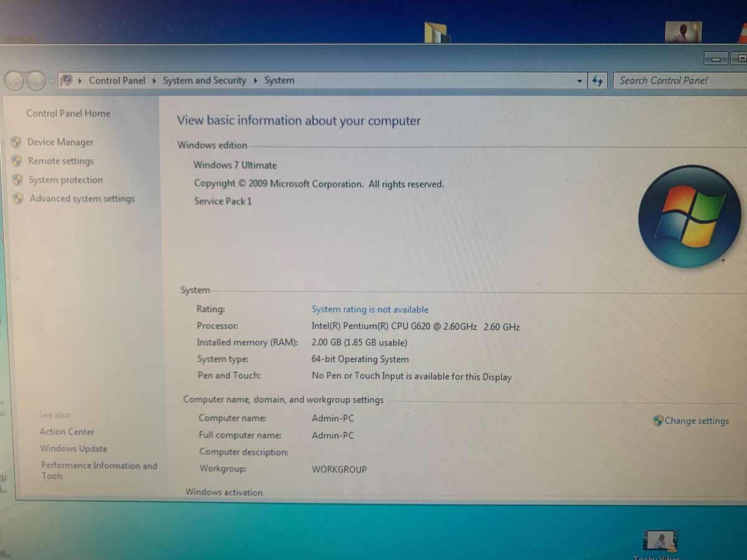Image resolution: width=747 pixels, height=560 pixels.
Task: Open Advanced system settings
Action: (82, 198)
